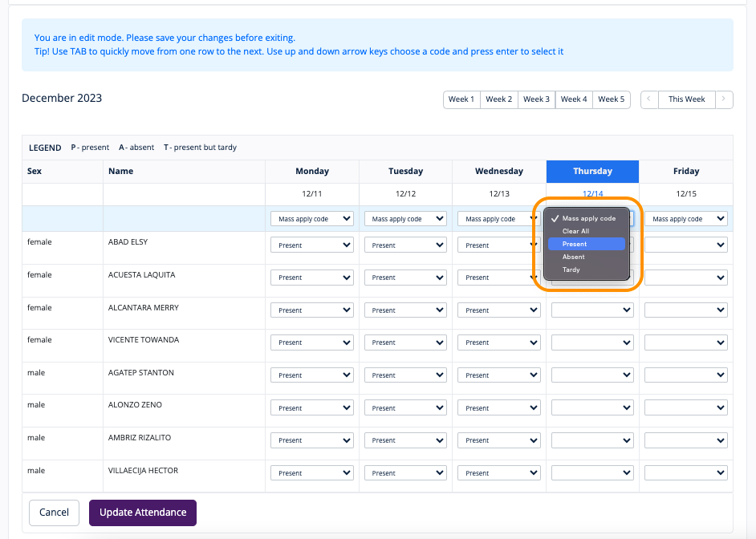Open VILLAECIJA HECTOR Friday attendance dropdown
Screen dimensions: 756x539
pyautogui.click(x=686, y=473)
